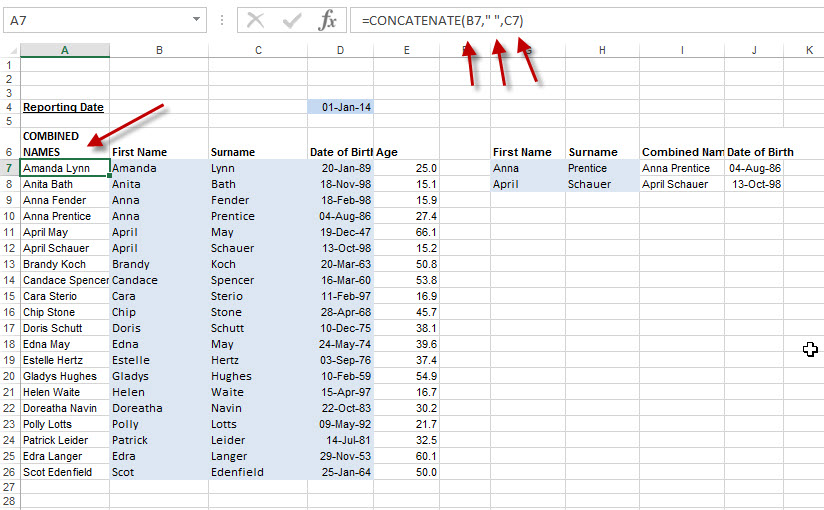Select cell containing Brandy Koch
The height and width of the screenshot is (510, 824).
(x=65, y=264)
